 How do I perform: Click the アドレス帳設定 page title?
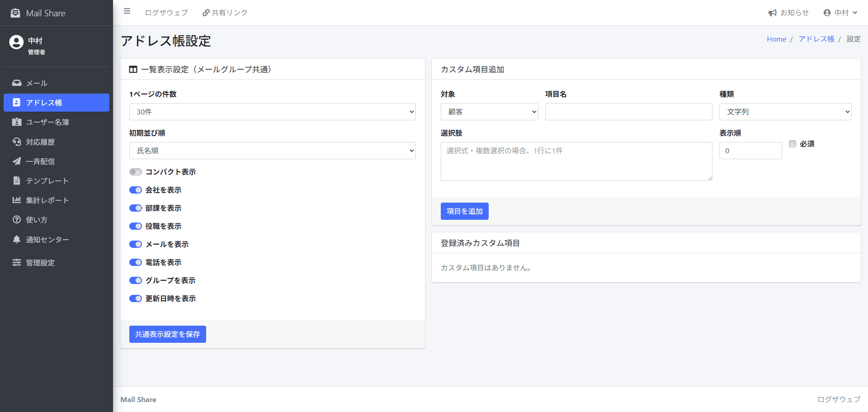(x=166, y=41)
